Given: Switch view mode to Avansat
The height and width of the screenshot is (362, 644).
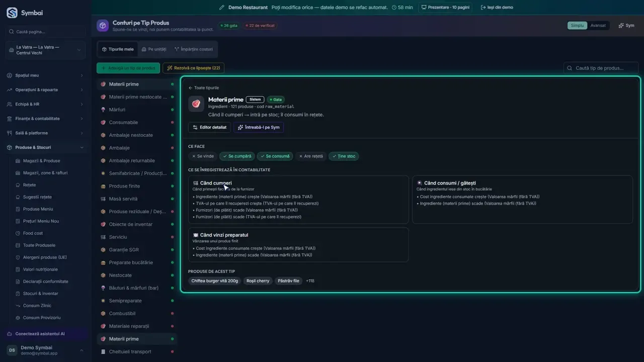Looking at the screenshot, I should tap(598, 26).
